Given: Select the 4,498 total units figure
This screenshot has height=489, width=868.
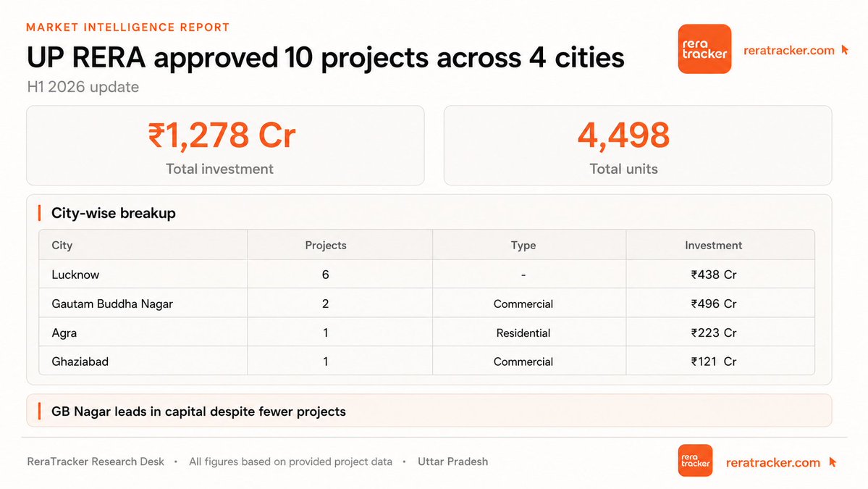Looking at the screenshot, I should 623,135.
